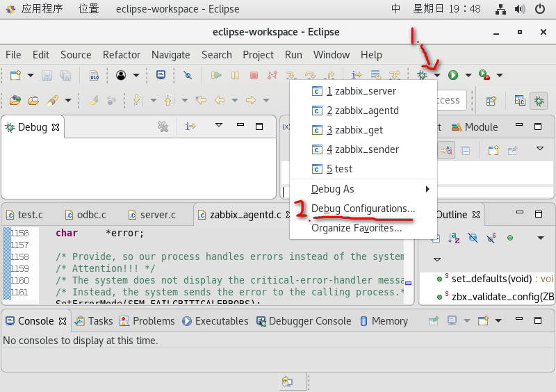This screenshot has width=556, height=392.
Task: Click the Disconnect debug icon
Action: click(x=272, y=75)
